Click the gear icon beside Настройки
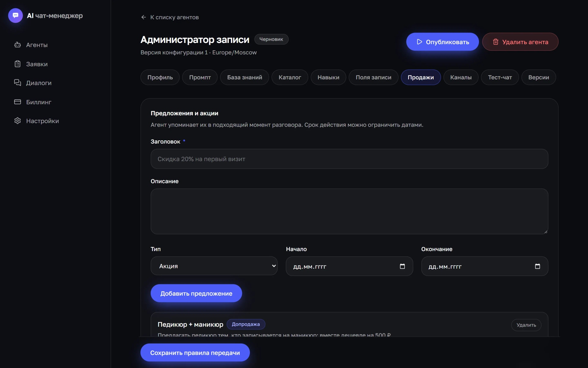The height and width of the screenshot is (368, 588). pos(17,121)
